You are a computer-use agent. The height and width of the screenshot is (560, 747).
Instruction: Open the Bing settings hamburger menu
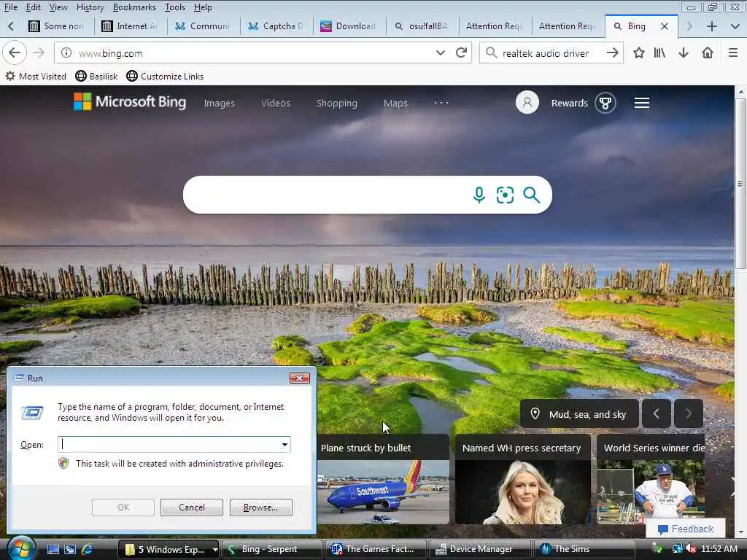(x=642, y=103)
